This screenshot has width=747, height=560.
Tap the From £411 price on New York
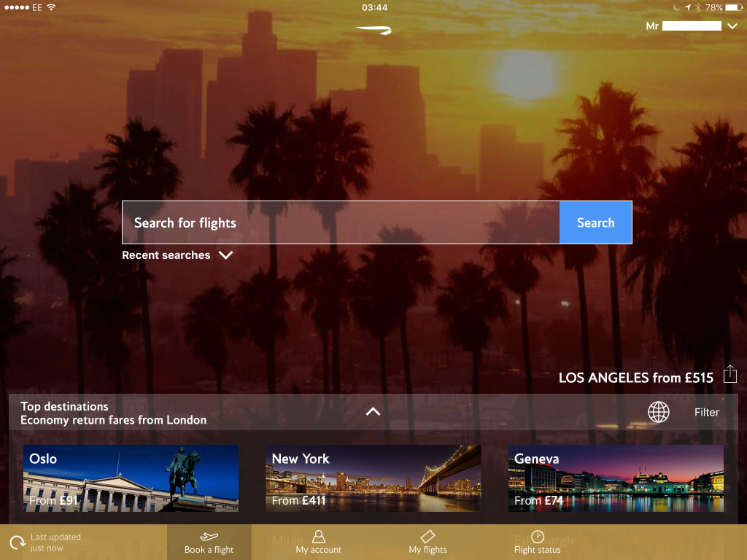point(298,500)
